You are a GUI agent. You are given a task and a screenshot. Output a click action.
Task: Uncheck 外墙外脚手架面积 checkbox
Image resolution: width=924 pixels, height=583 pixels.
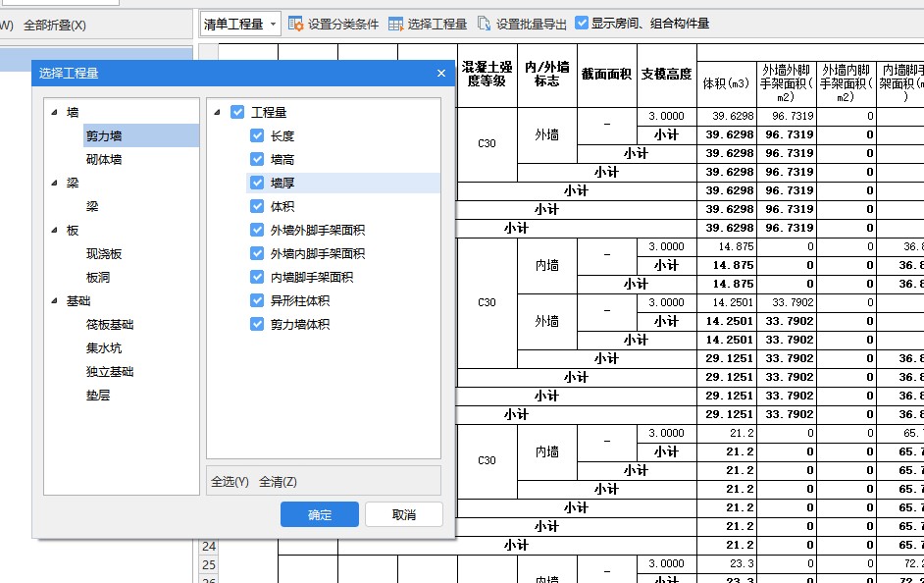(257, 230)
